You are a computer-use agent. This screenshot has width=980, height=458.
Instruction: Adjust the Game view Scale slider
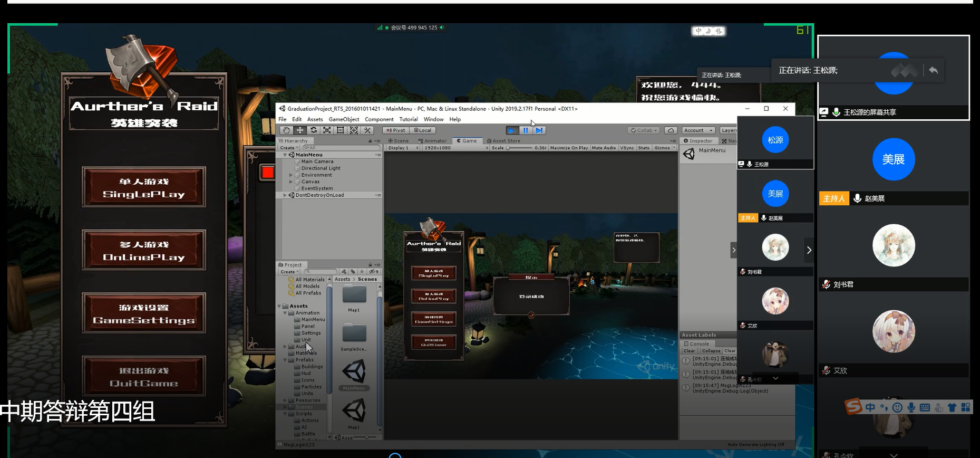(508, 148)
